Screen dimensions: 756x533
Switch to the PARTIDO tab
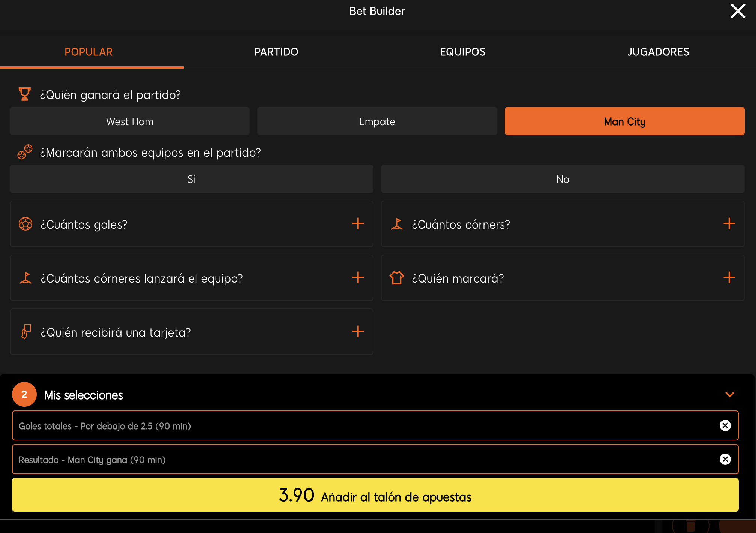point(276,52)
